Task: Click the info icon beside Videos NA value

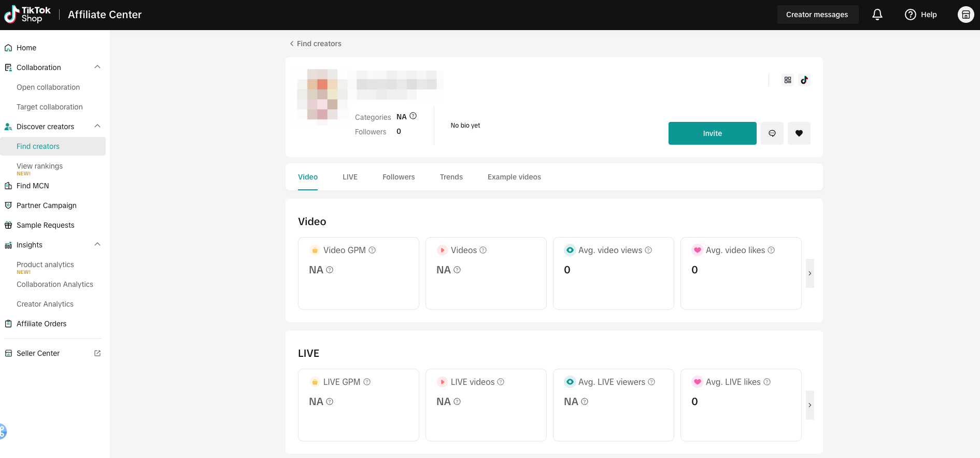Action: (x=457, y=270)
